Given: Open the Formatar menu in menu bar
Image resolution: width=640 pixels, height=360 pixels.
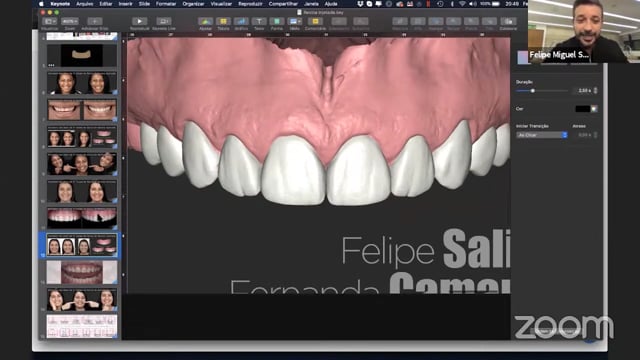Looking at the screenshot, I should click(x=166, y=4).
